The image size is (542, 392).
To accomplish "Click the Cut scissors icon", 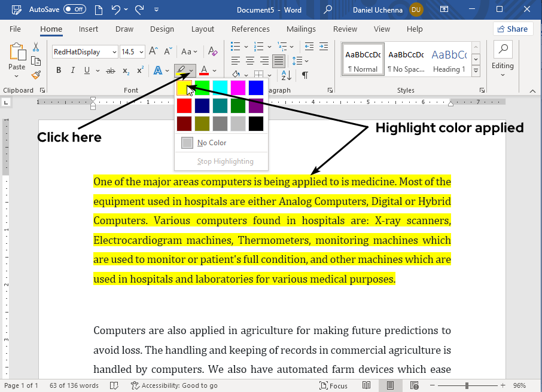I will [36, 47].
